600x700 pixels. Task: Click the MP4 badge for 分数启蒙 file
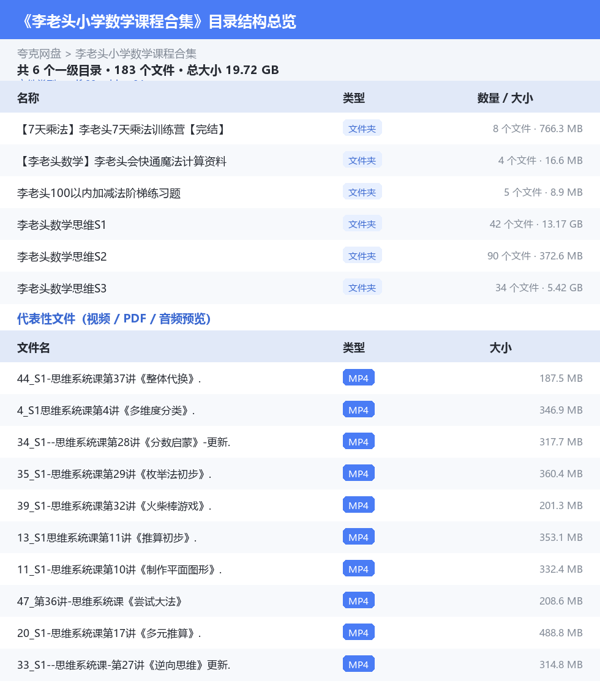click(359, 442)
